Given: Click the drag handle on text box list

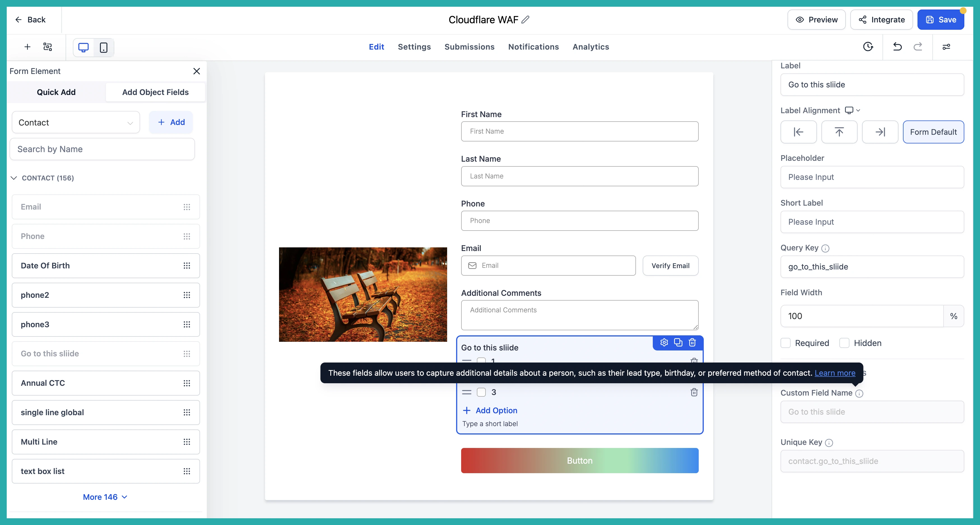Looking at the screenshot, I should [186, 471].
